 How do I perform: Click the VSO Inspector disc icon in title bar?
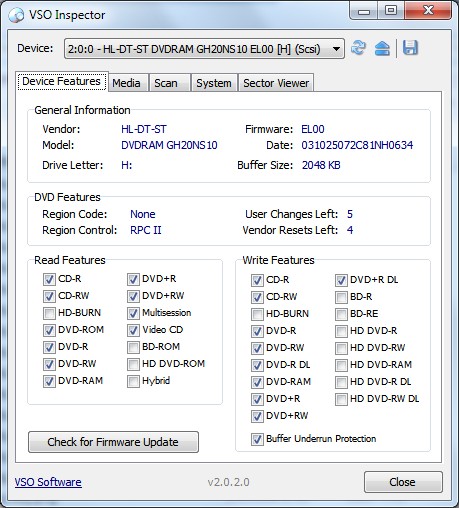[x=16, y=15]
